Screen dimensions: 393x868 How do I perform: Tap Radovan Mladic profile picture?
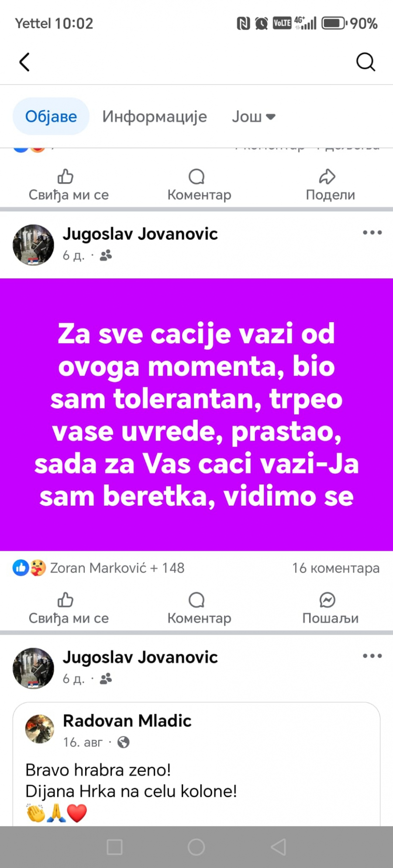[x=40, y=729]
